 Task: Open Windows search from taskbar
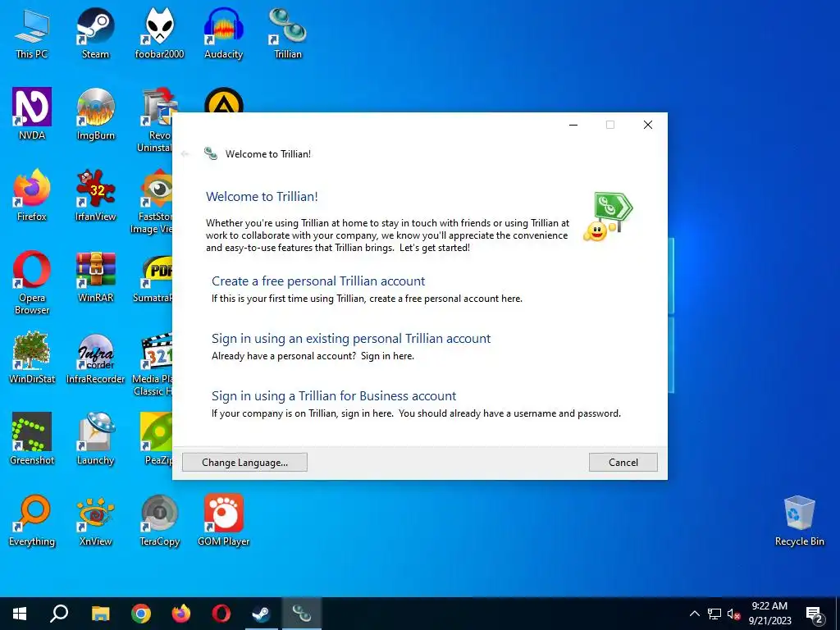click(x=59, y=614)
